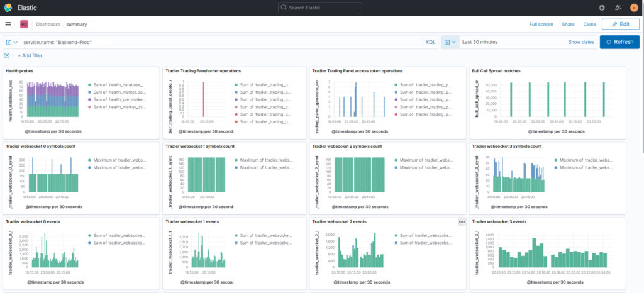
Task: Go to Dashboard breadcrumb
Action: click(x=48, y=25)
